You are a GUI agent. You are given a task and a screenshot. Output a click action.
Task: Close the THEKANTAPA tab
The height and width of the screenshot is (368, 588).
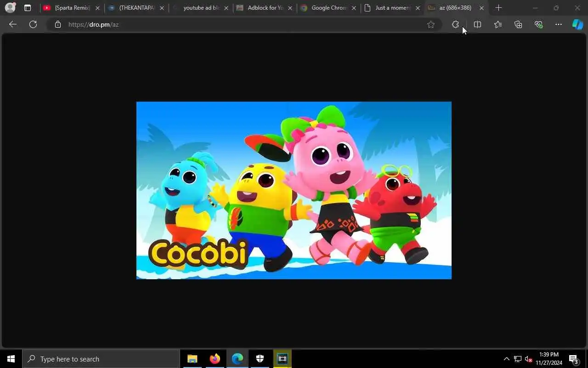(162, 8)
